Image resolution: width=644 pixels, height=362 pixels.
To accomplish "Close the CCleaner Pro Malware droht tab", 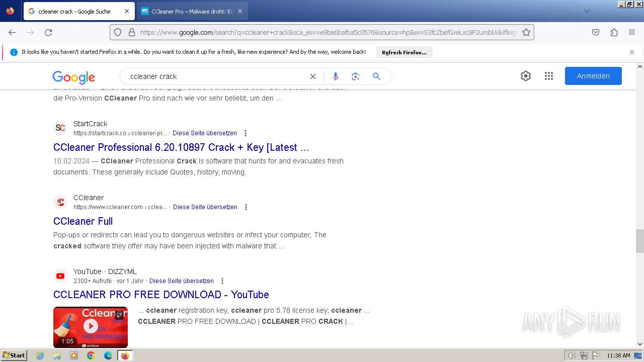I will (x=240, y=11).
